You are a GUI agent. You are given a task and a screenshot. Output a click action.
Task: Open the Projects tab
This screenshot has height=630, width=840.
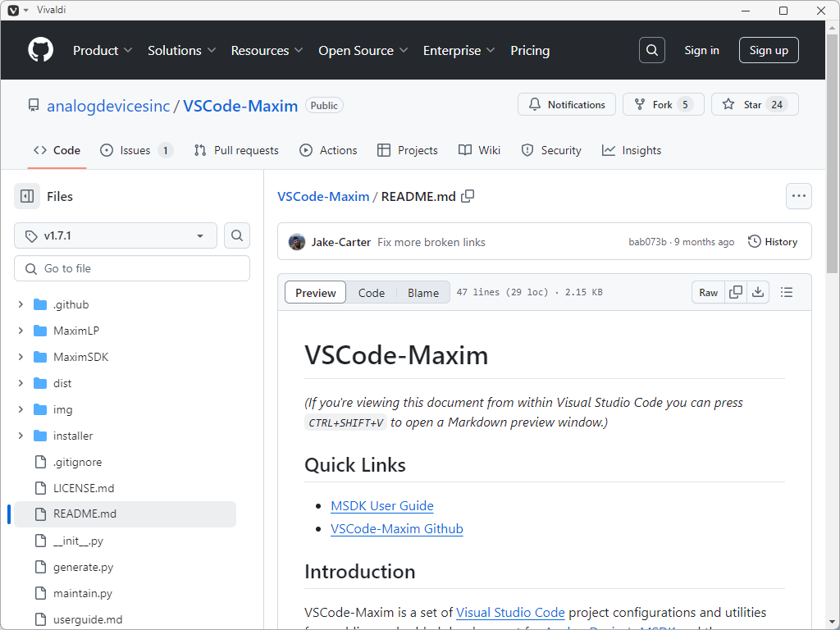(408, 151)
